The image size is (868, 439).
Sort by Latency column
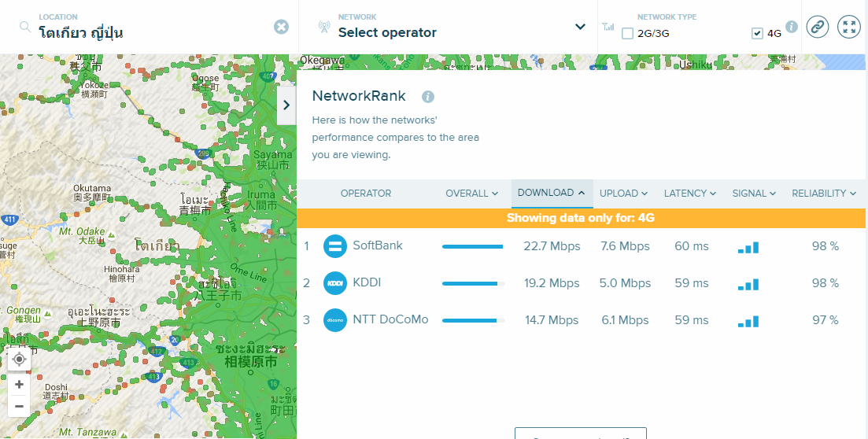(x=690, y=194)
